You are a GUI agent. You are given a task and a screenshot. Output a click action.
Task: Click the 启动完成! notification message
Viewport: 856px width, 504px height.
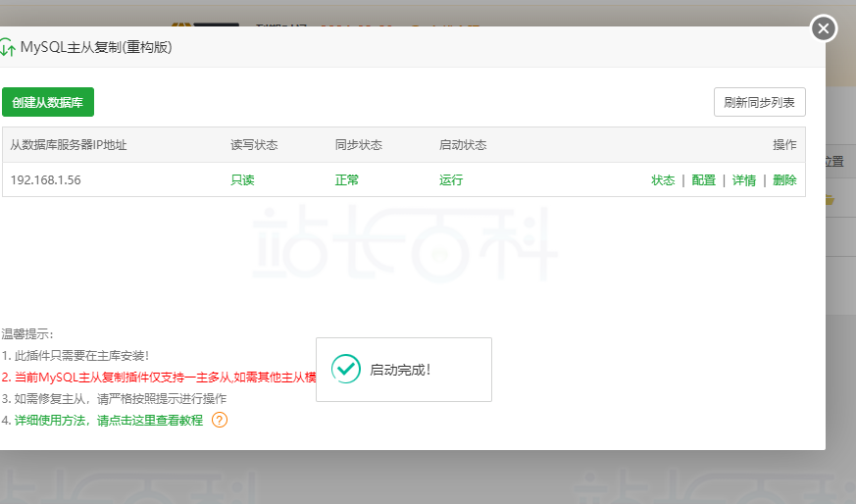400,370
